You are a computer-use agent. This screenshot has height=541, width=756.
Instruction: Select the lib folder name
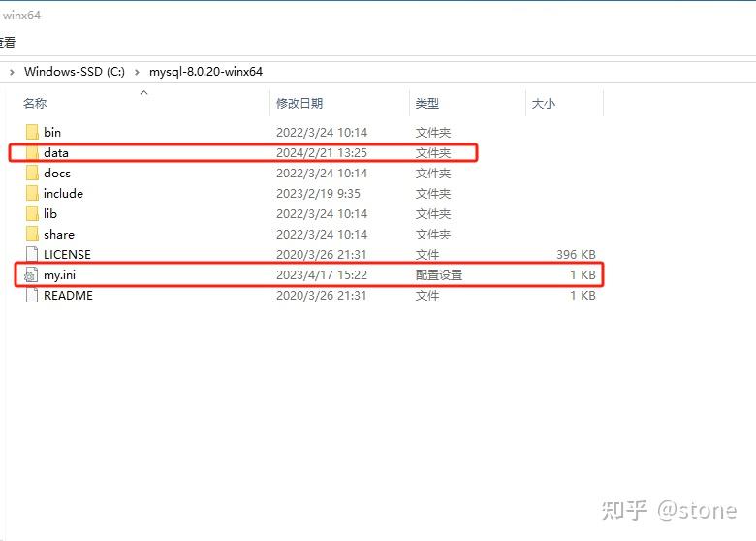click(x=50, y=213)
